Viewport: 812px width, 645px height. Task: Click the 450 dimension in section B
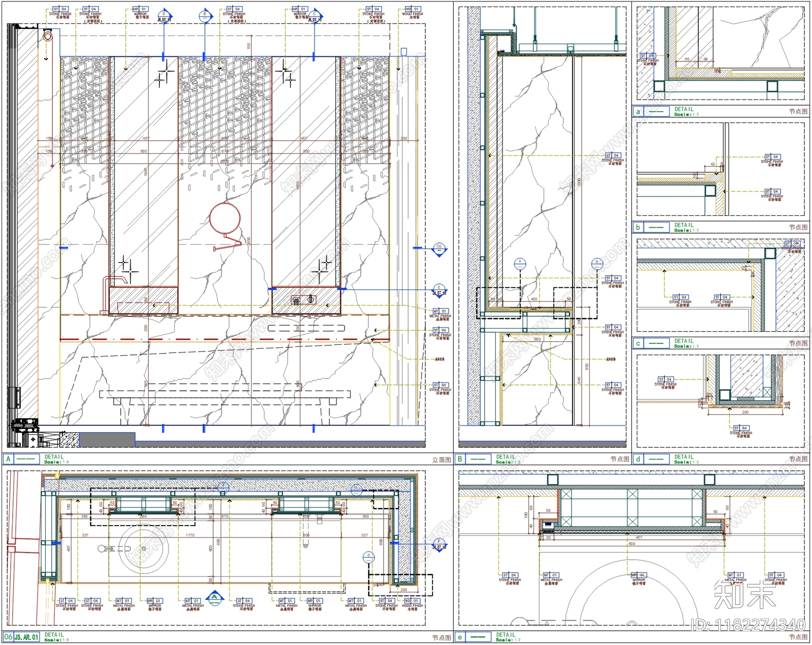tap(534, 299)
